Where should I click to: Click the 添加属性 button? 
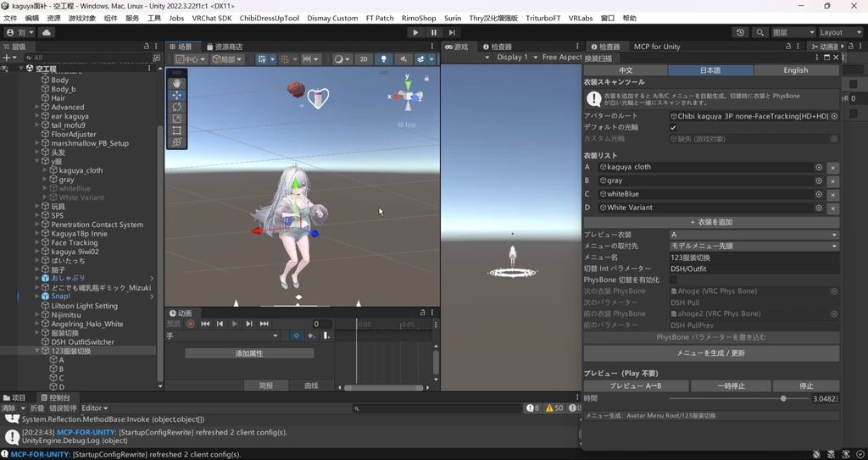[249, 353]
